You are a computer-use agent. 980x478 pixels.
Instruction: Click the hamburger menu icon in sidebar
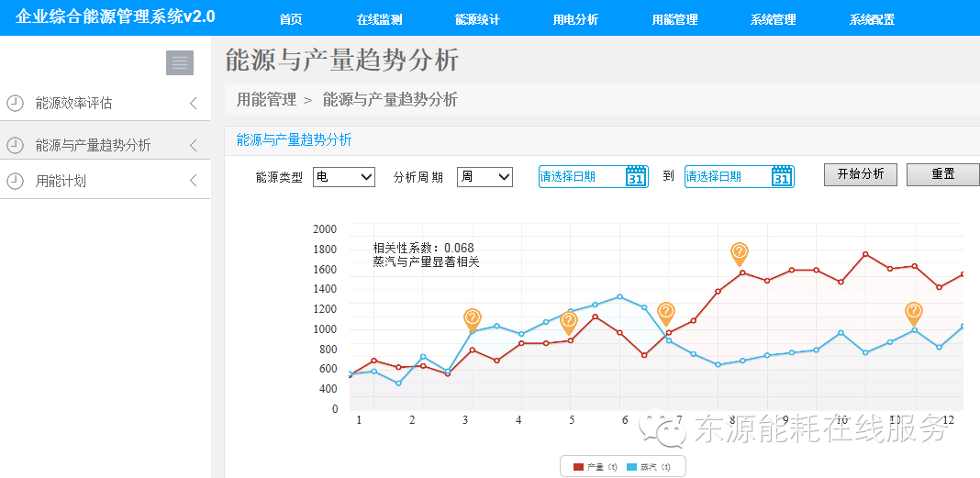point(180,63)
